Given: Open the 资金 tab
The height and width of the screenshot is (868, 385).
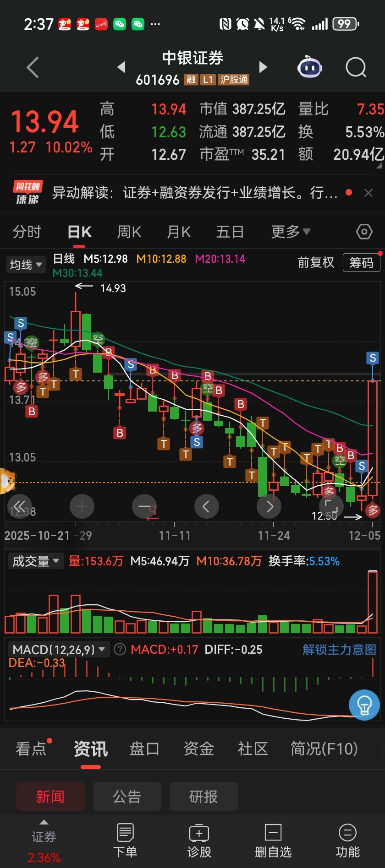Looking at the screenshot, I should tap(198, 749).
